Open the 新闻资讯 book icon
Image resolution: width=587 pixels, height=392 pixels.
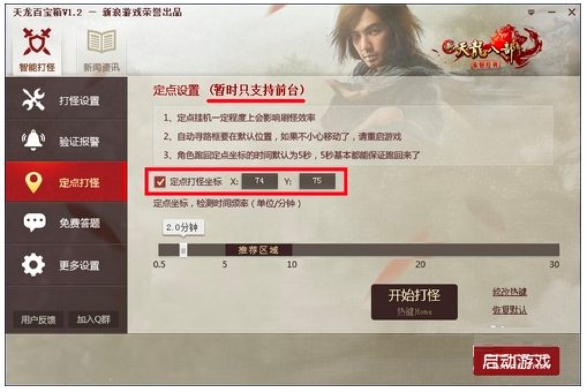(101, 41)
